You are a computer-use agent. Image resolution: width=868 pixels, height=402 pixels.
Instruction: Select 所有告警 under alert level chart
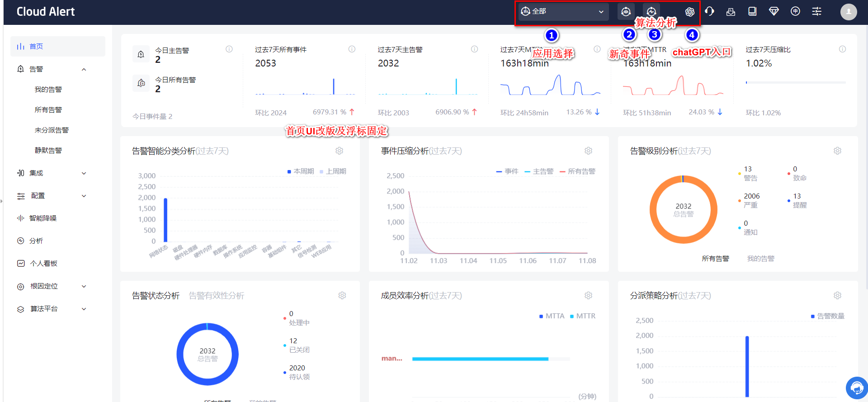[715, 259]
